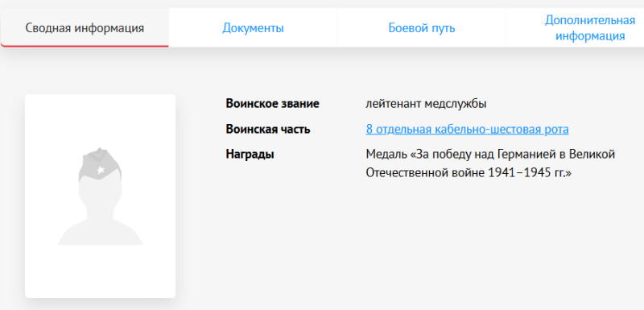Click the Отечественной войне 1941–1945 гг. line
The image size is (644, 310).
[469, 173]
